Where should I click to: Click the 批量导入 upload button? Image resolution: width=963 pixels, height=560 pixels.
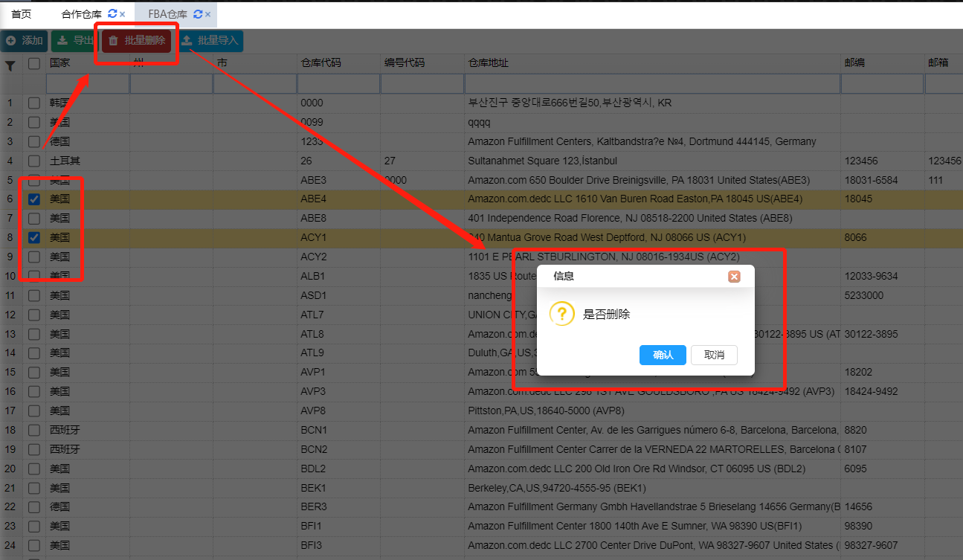tap(210, 41)
